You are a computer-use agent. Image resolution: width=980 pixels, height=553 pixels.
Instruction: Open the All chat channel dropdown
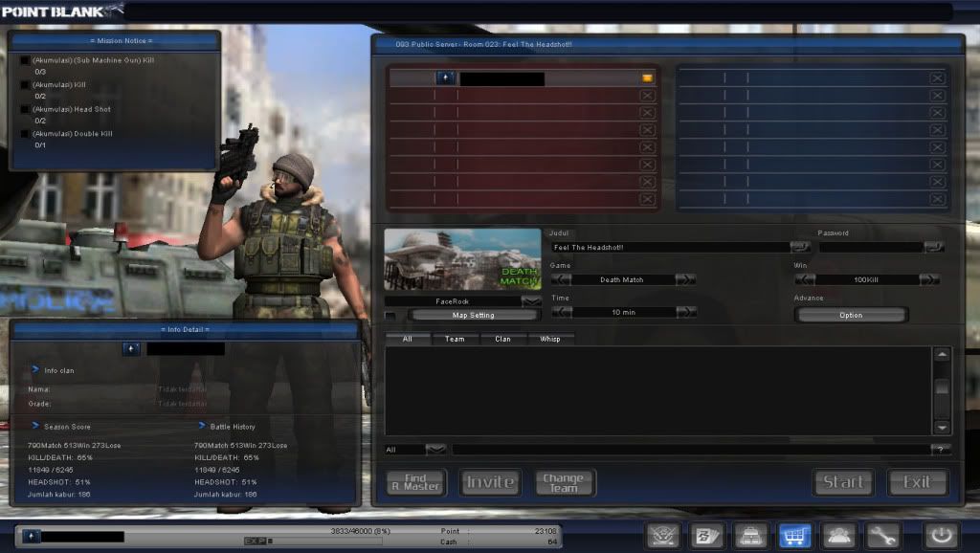(435, 450)
